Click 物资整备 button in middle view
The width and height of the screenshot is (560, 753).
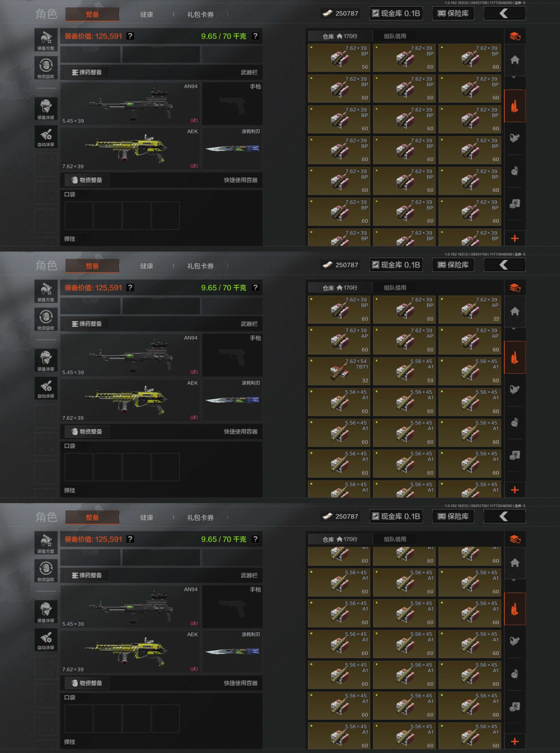[87, 431]
